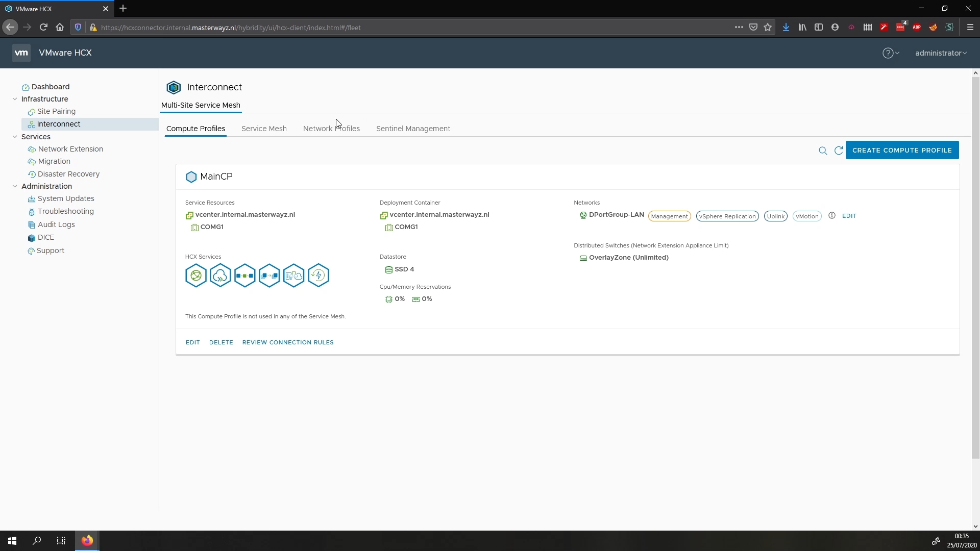Click the Uplink network tag
Screen dimensions: 980x551
coord(775,216)
